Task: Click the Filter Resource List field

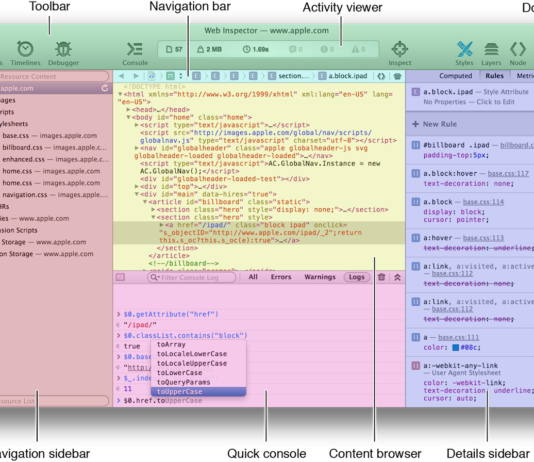Action: pos(53,401)
